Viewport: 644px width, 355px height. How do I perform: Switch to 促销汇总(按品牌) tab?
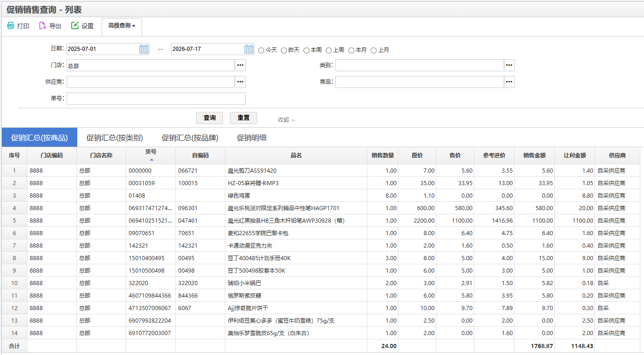pyautogui.click(x=190, y=137)
